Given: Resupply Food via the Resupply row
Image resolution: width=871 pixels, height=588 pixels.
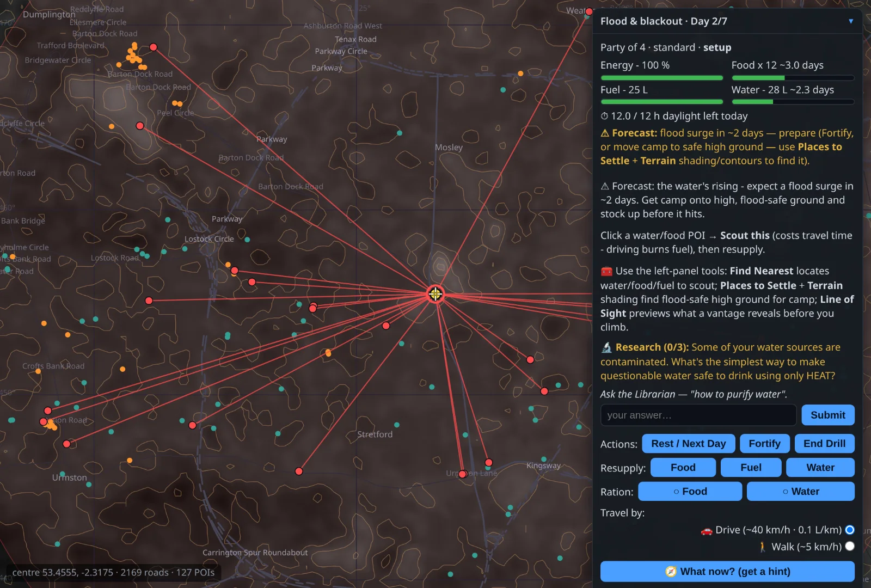Looking at the screenshot, I should [x=683, y=467].
